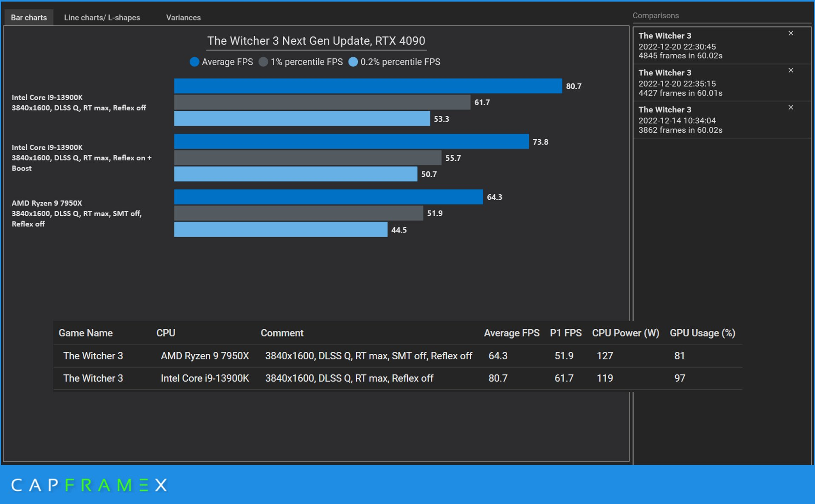
Task: Click the 64.3 average FPS bar
Action: 328,197
